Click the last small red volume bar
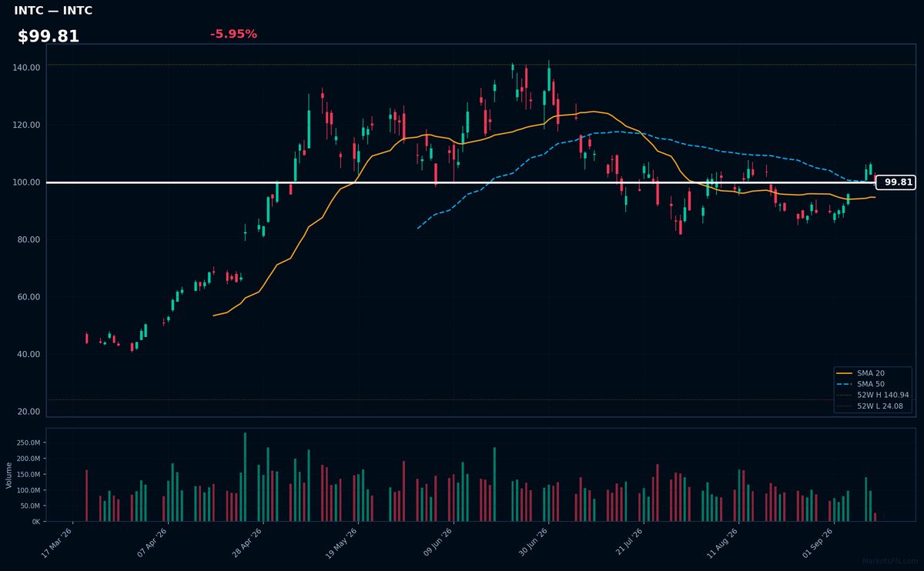The image size is (924, 571). click(x=875, y=517)
